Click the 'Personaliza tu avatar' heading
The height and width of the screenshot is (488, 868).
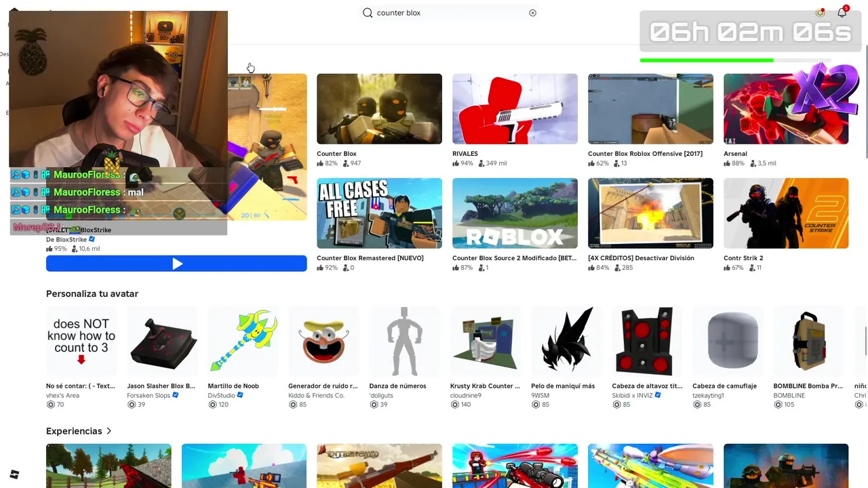point(92,293)
